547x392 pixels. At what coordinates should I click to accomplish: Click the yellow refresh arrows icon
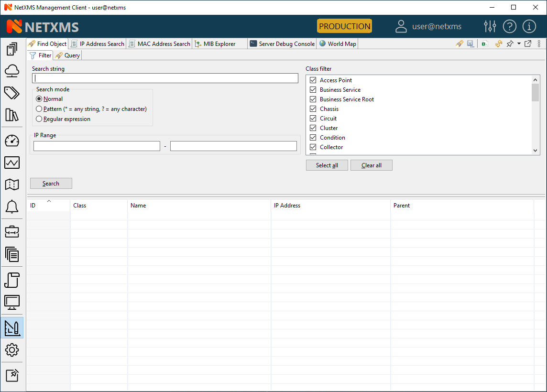498,44
